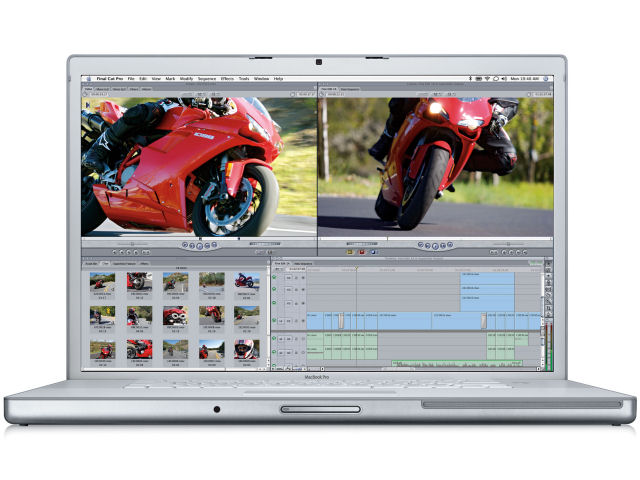Click Match Frame button in Viewer
This screenshot has height=480, width=640.
[114, 252]
